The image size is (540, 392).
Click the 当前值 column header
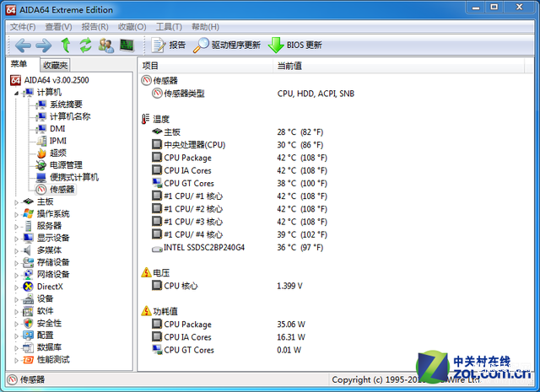(399, 66)
